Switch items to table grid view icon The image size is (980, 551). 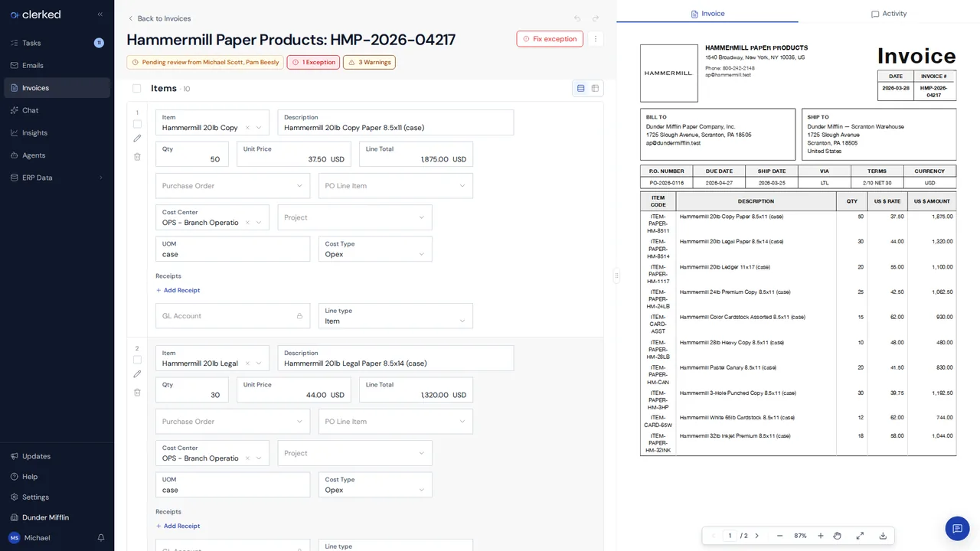coord(596,89)
